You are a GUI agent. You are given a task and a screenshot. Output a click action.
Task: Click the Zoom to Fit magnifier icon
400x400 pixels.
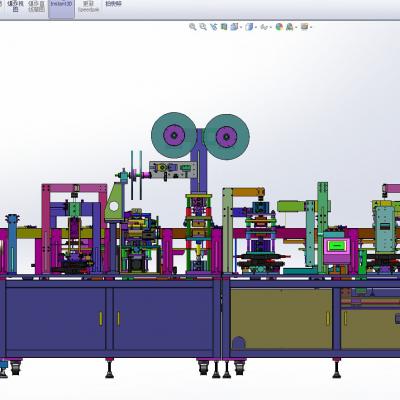pos(193,27)
